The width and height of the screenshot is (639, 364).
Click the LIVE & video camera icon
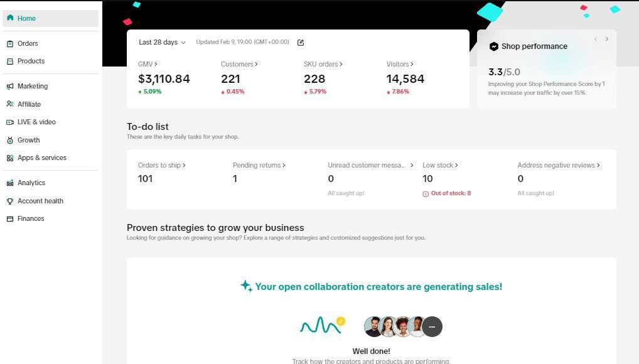[x=10, y=122]
